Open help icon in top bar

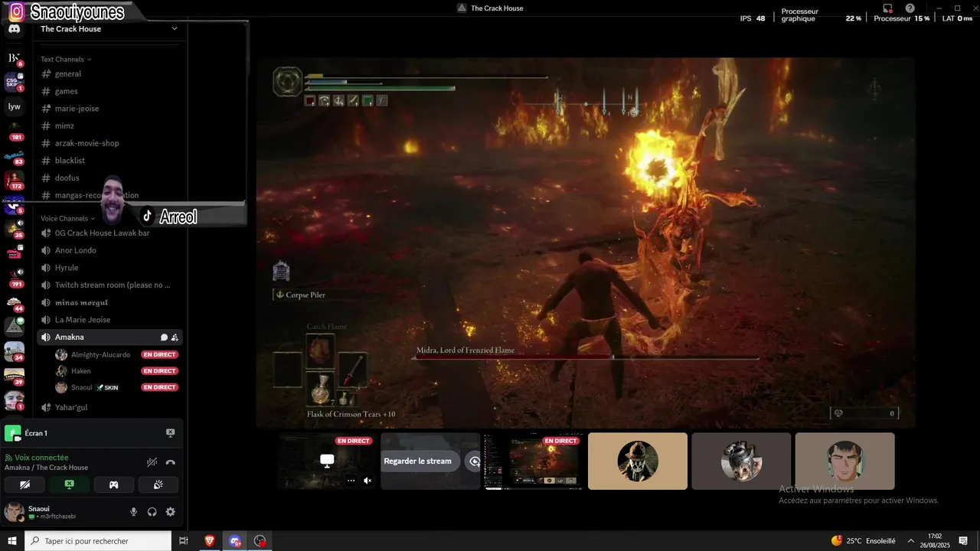[910, 8]
